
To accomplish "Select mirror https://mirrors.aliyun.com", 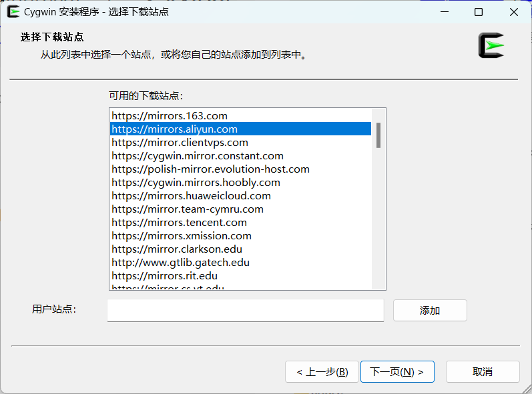I will [x=240, y=129].
